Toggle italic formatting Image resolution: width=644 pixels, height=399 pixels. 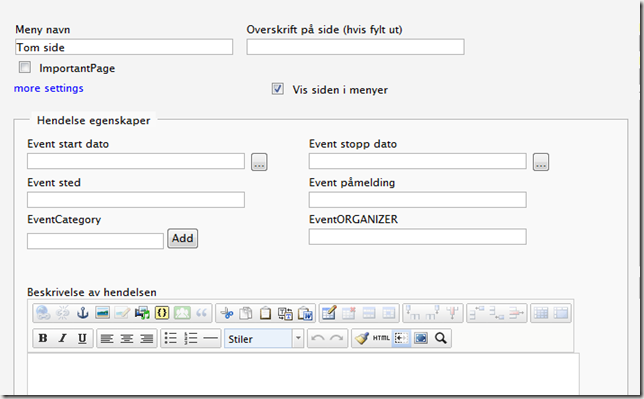click(x=62, y=338)
